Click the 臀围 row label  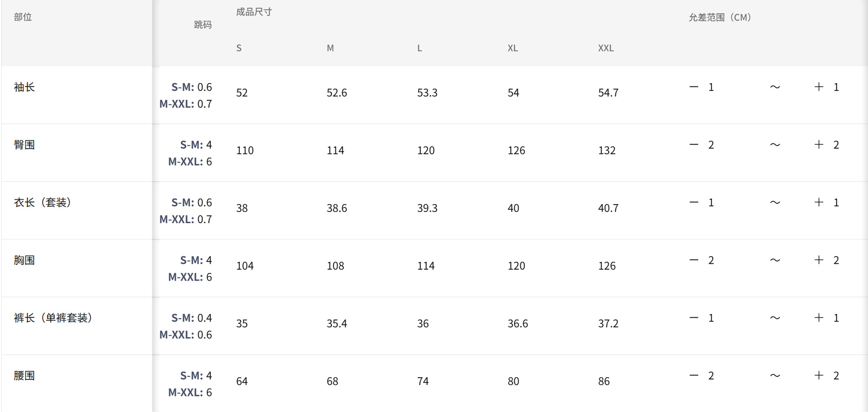[x=24, y=145]
